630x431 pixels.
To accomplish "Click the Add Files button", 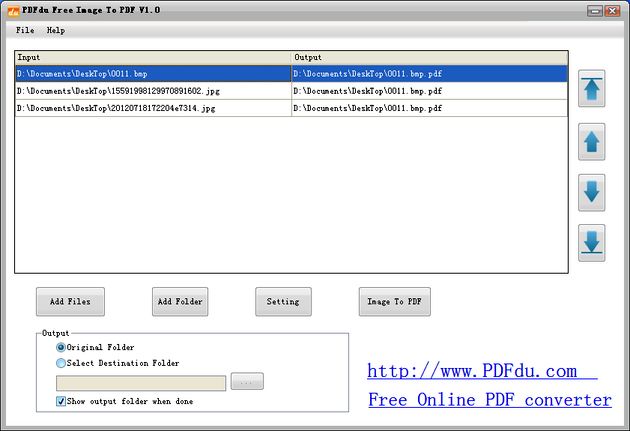I will 70,302.
